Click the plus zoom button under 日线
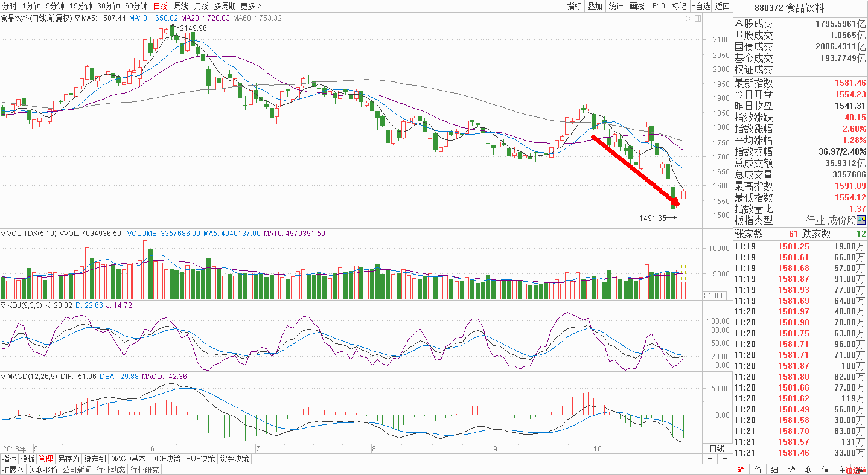This screenshot has width=868, height=475. point(710,459)
